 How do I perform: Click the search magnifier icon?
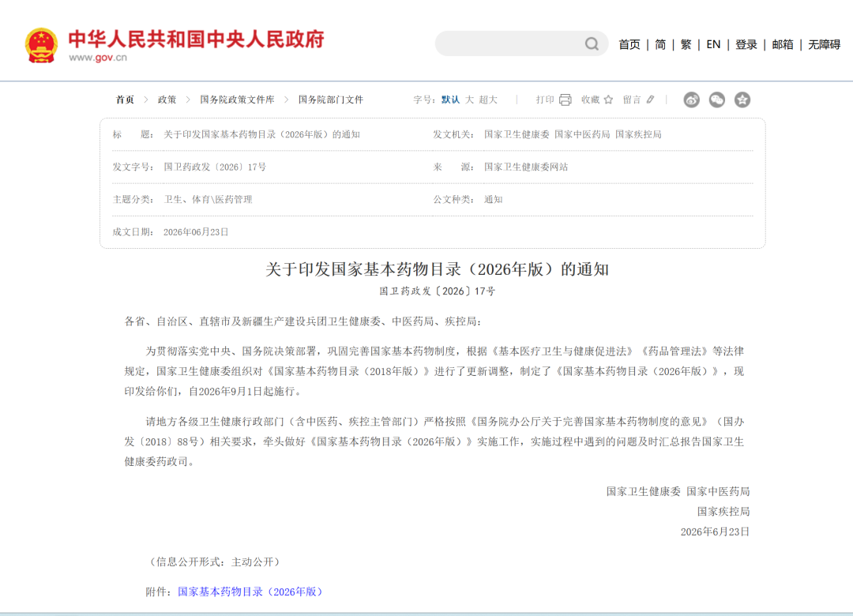[592, 44]
